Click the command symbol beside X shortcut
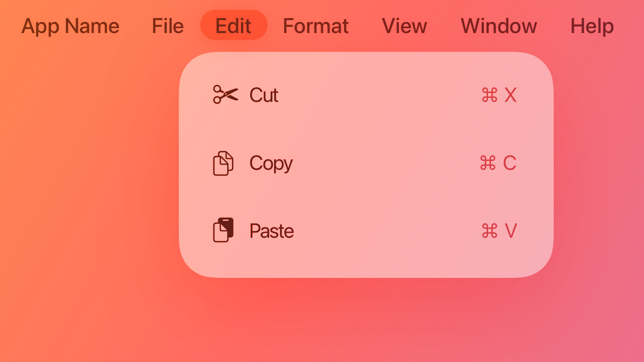The width and height of the screenshot is (644, 362). (489, 95)
